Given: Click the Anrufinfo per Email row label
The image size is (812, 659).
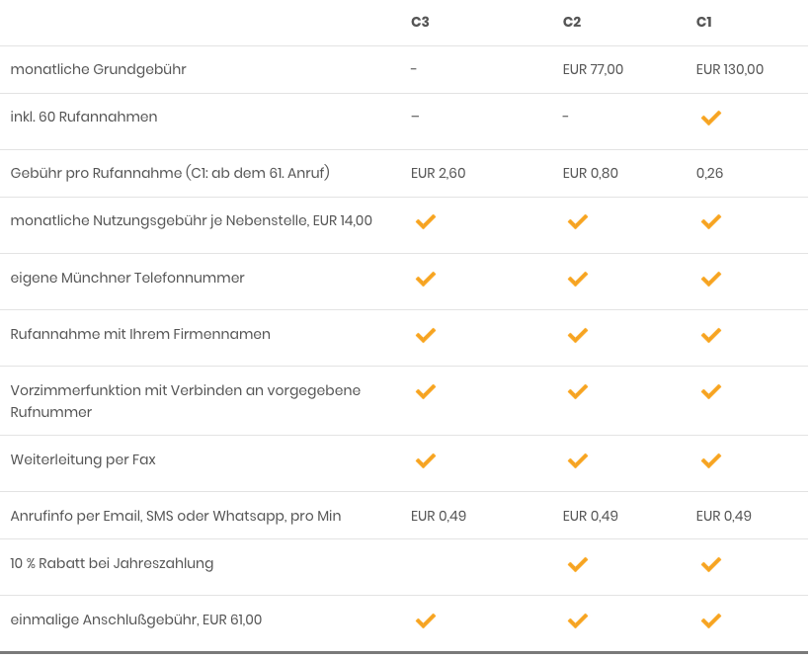Looking at the screenshot, I should click(x=176, y=516).
